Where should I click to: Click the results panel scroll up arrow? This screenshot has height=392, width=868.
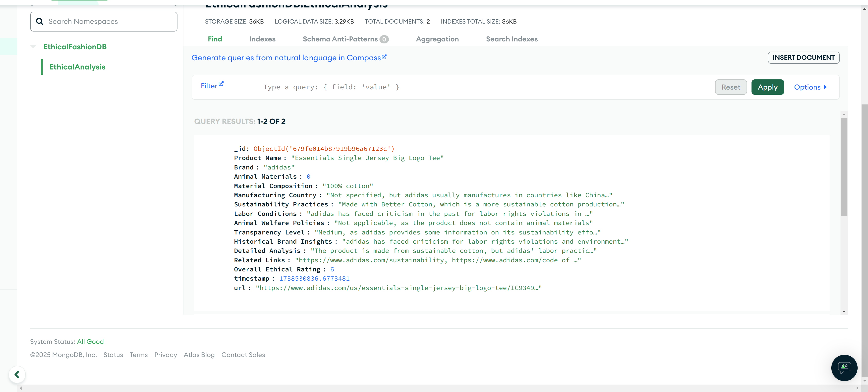click(844, 114)
